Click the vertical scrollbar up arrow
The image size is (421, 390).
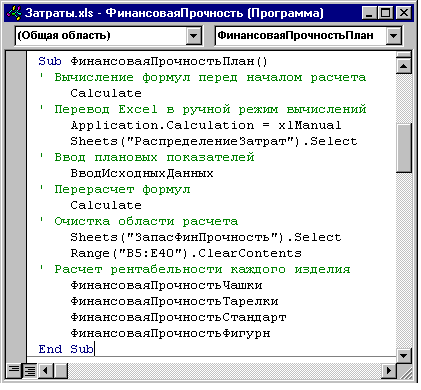tap(404, 66)
